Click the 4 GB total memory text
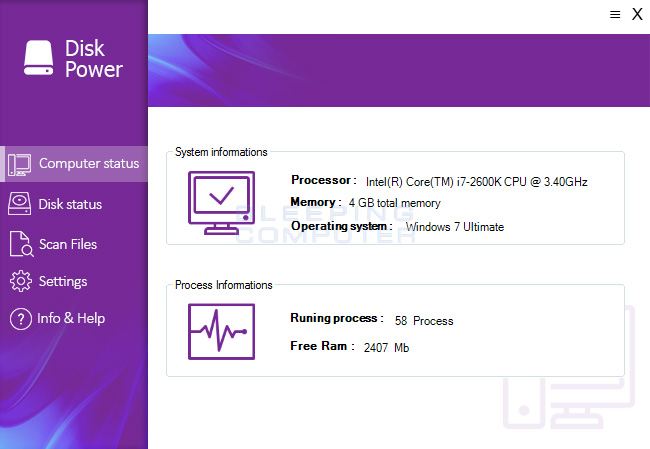Screen dimensions: 650x449 [x=394, y=203]
